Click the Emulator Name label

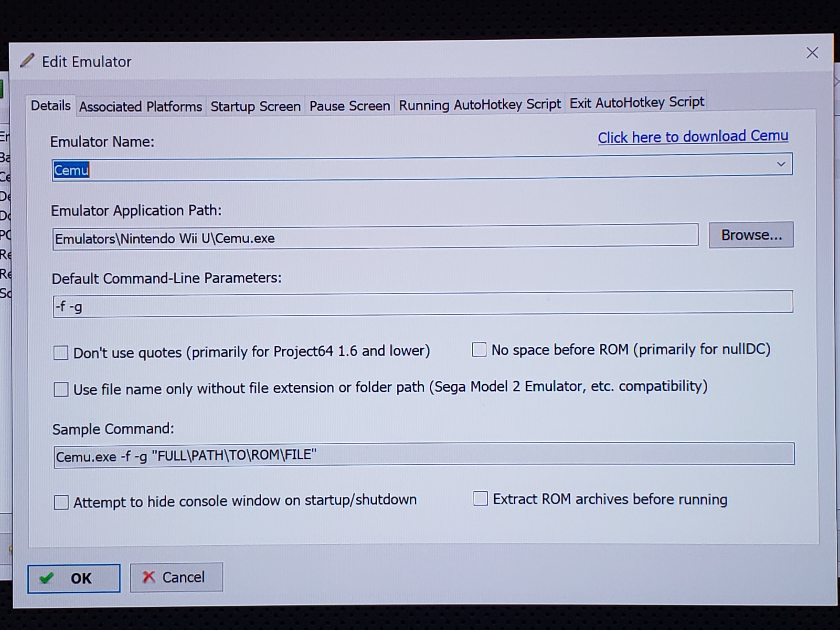[x=102, y=142]
